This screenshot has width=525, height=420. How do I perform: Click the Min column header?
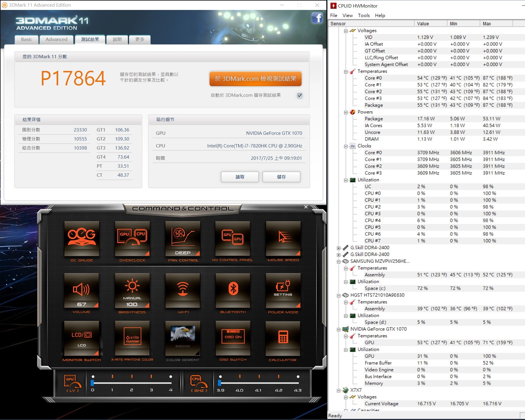463,24
